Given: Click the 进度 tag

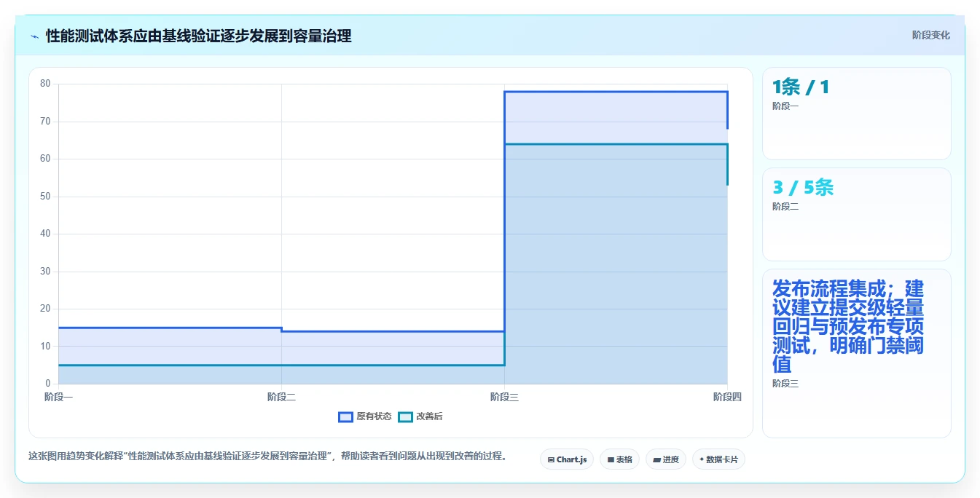Looking at the screenshot, I should tap(666, 459).
